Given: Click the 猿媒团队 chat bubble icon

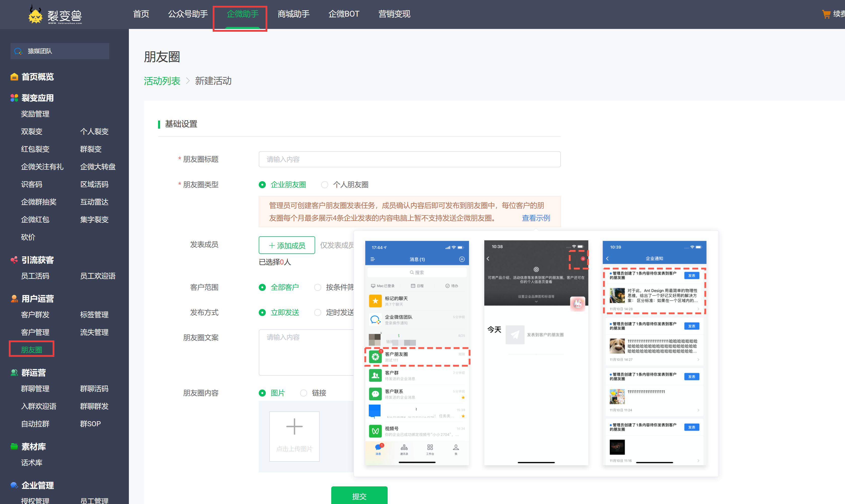Looking at the screenshot, I should 18,51.
